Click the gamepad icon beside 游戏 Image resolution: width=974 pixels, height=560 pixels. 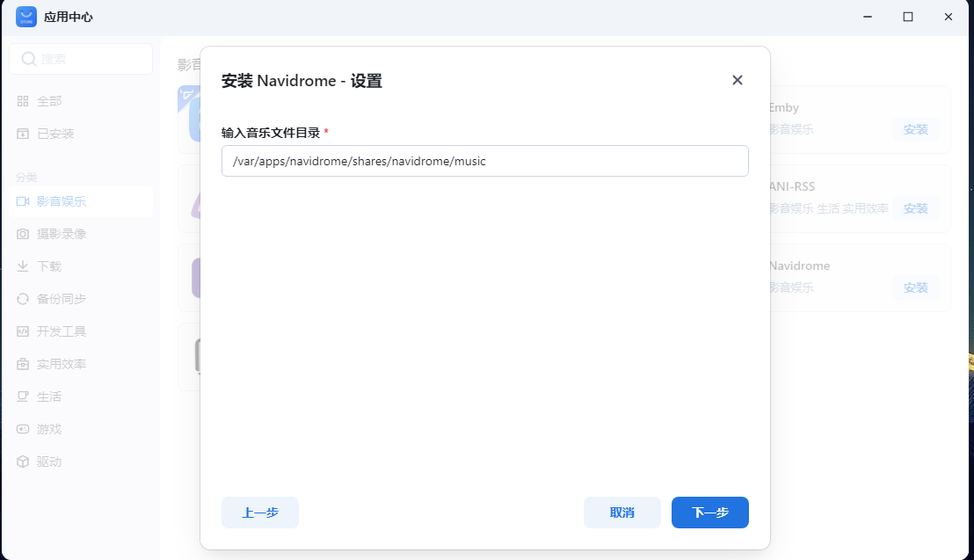[23, 429]
